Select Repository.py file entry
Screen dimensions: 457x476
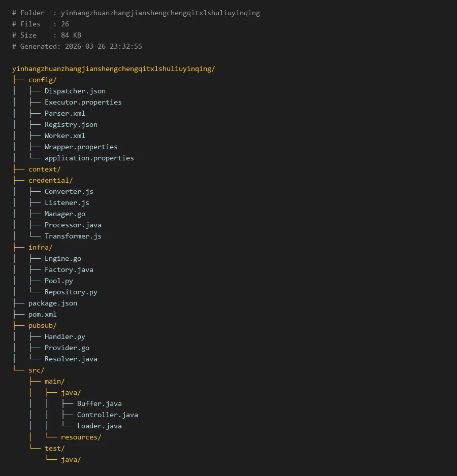[x=71, y=292]
